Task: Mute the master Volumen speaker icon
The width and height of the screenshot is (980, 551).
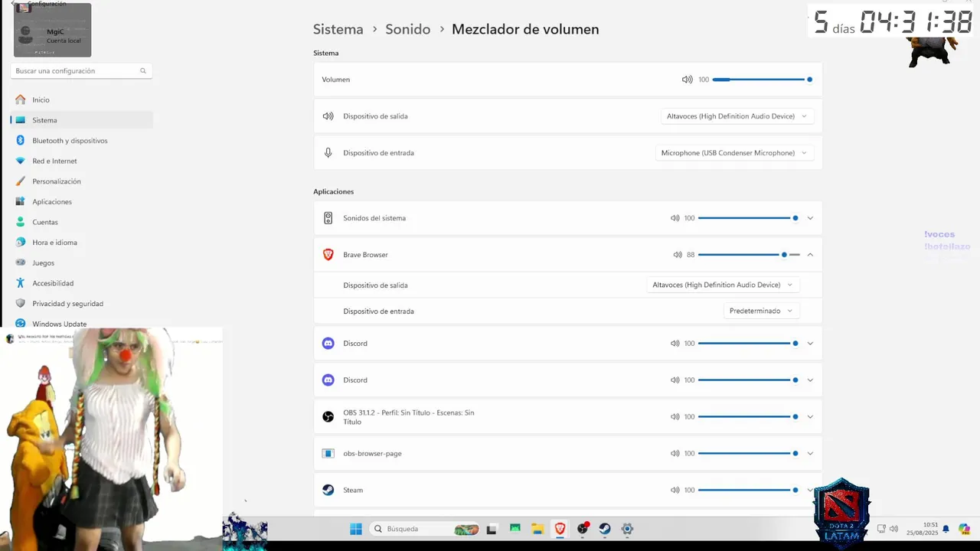Action: 687,80
